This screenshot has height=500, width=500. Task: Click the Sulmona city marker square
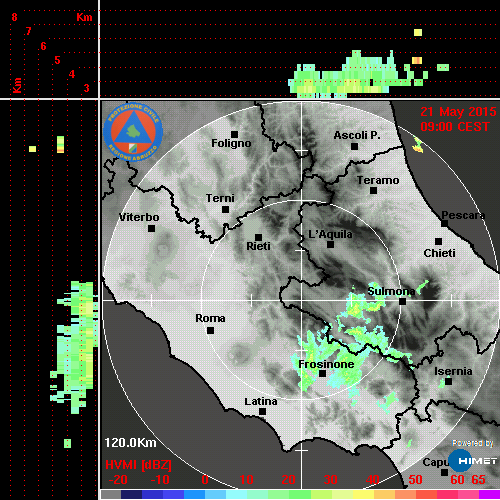(x=403, y=302)
